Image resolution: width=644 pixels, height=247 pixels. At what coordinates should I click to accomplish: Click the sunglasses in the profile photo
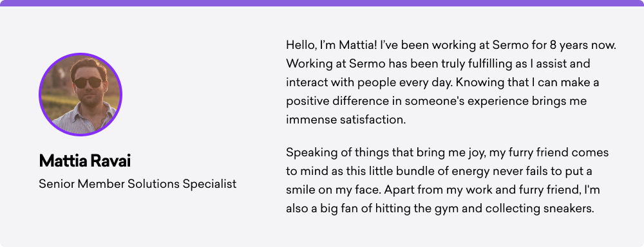(x=88, y=82)
